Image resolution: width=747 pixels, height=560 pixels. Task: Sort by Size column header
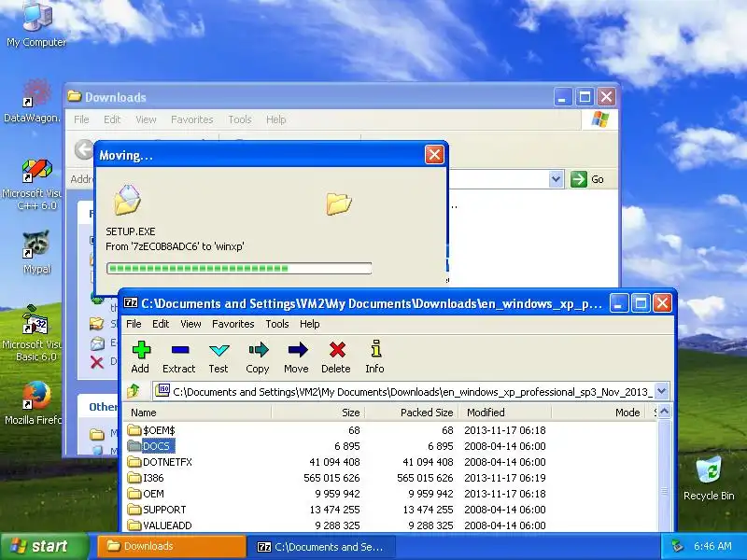[x=317, y=413]
